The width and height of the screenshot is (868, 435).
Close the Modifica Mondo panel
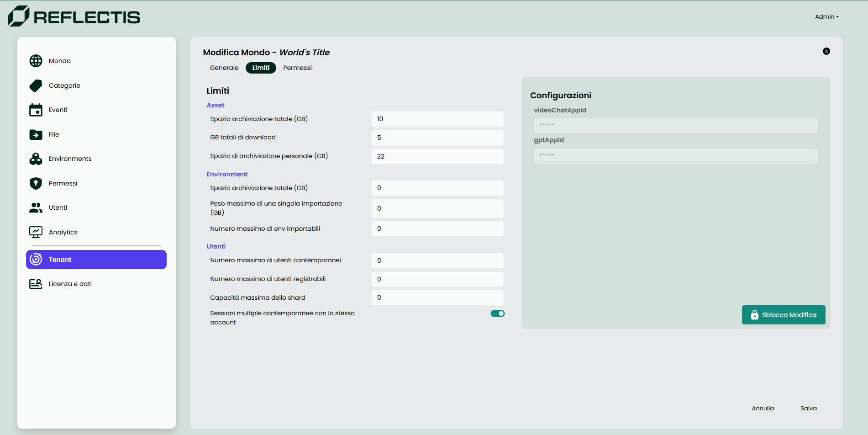826,51
